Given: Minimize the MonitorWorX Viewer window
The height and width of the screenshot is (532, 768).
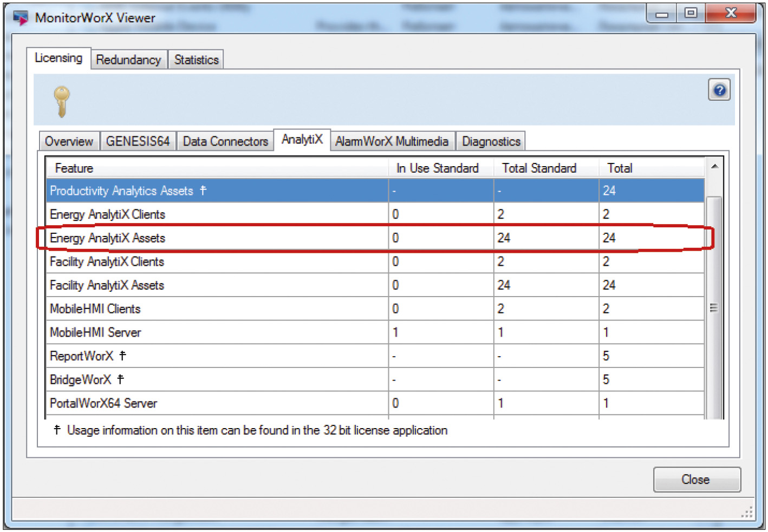Looking at the screenshot, I should point(662,14).
